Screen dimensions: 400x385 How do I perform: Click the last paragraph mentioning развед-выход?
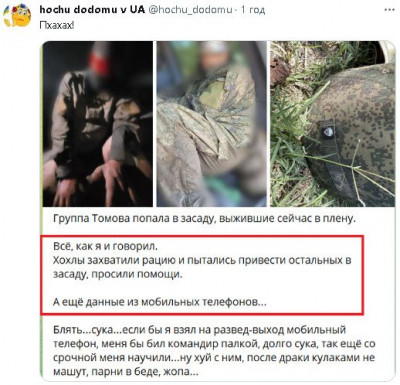214,350
